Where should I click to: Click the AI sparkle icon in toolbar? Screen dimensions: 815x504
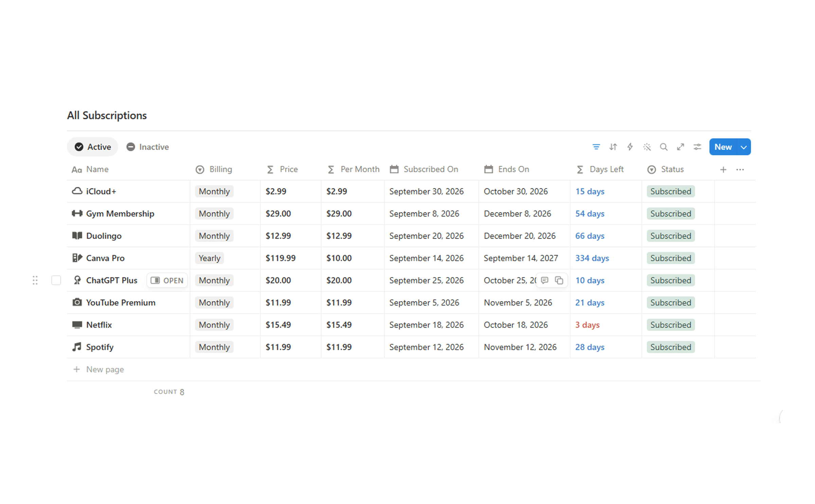pyautogui.click(x=647, y=147)
